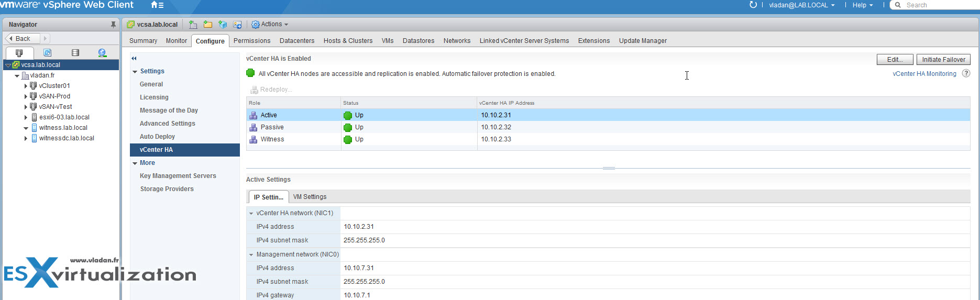Expand the vSAN-vTest tree node
The height and width of the screenshot is (300, 980).
click(x=26, y=107)
